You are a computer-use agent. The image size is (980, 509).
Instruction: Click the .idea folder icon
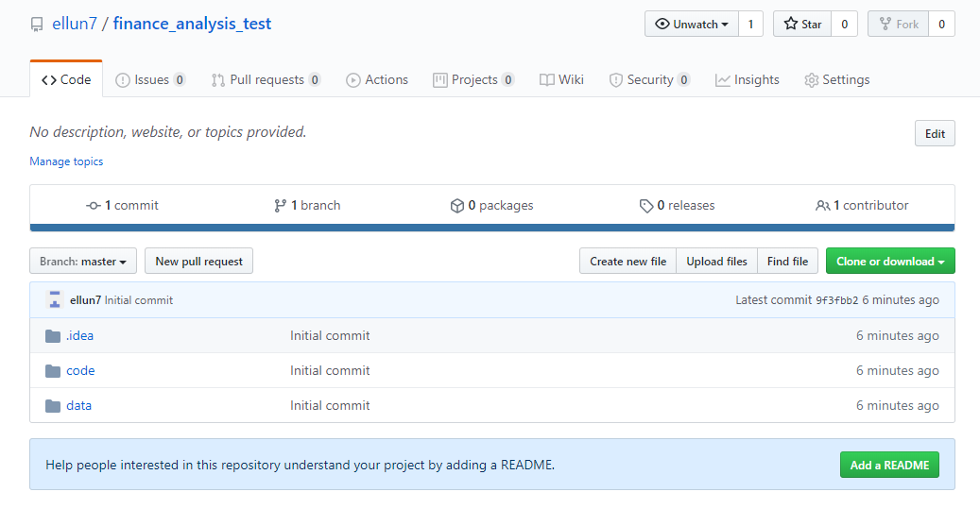pos(53,336)
